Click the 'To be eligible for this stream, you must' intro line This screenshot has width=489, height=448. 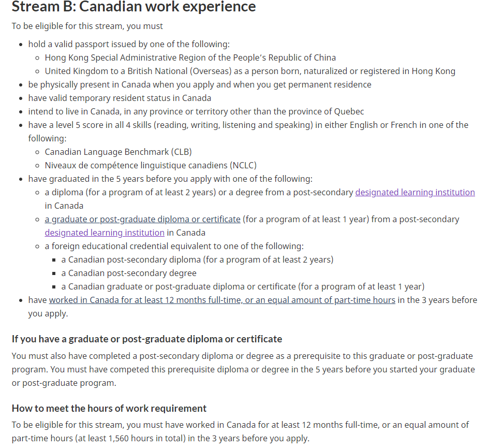[x=87, y=26]
